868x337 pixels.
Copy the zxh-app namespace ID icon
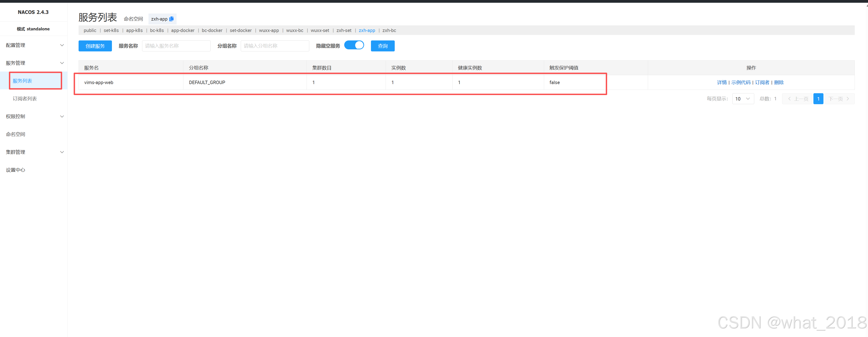[172, 19]
